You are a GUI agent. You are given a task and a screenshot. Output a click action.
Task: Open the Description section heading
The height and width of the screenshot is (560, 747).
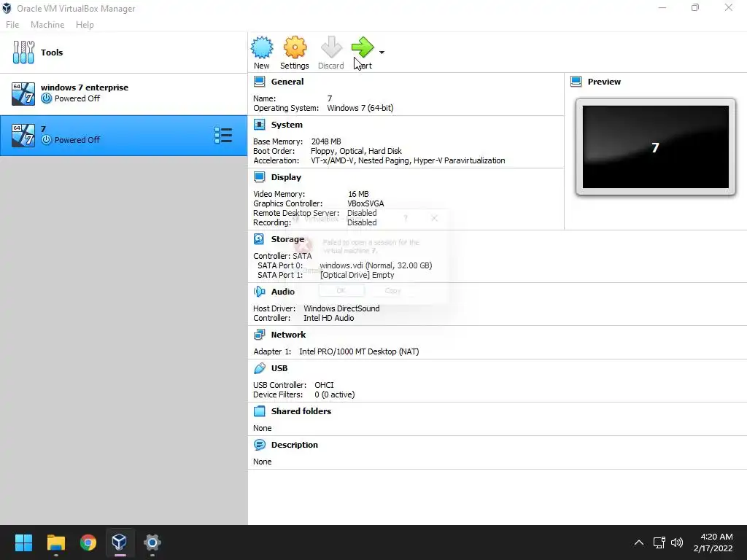pos(295,445)
